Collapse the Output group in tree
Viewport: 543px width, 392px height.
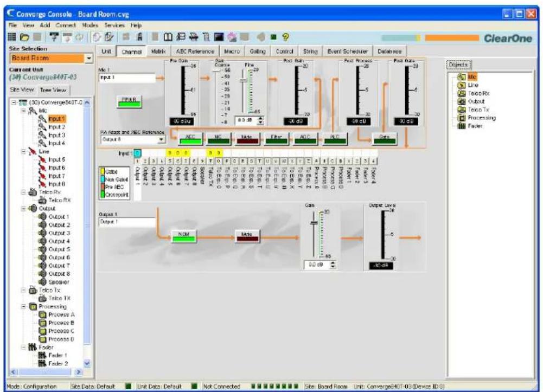24,209
